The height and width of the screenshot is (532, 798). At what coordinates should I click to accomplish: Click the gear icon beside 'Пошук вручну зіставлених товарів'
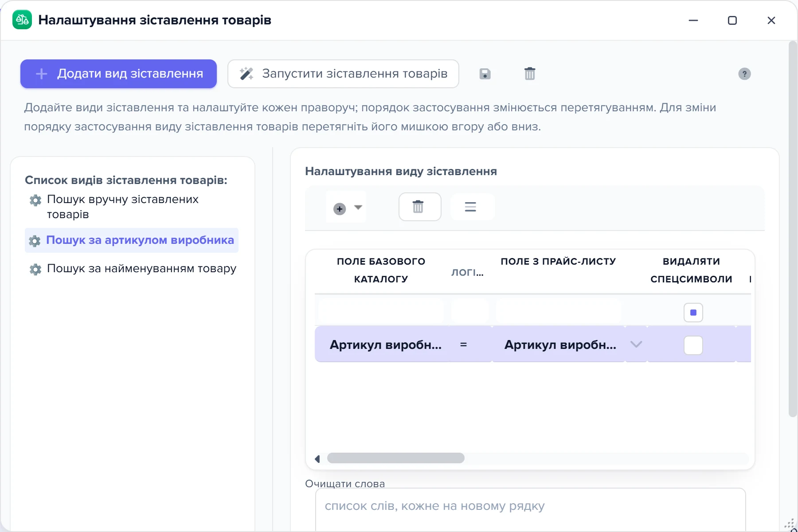[x=35, y=200]
